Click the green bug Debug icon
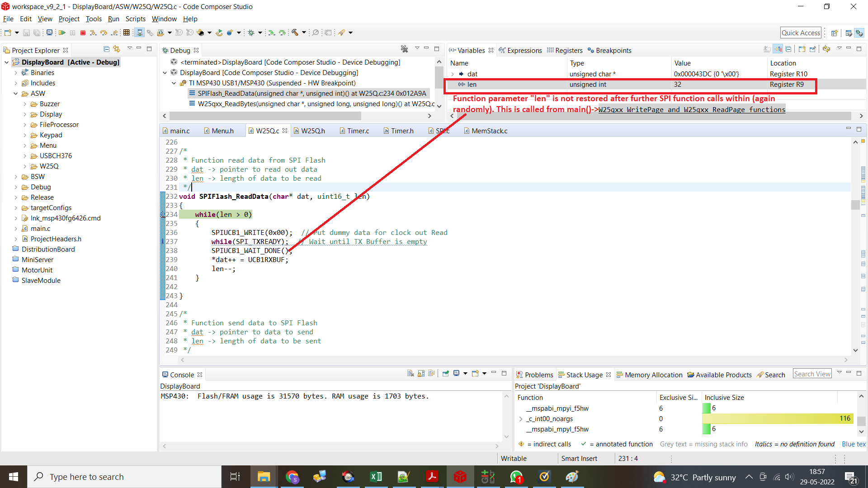The width and height of the screenshot is (868, 488). coord(251,33)
